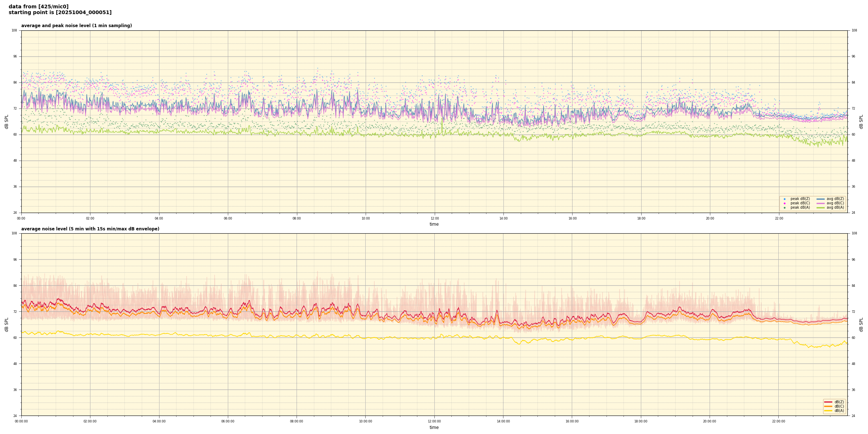This screenshot has height=434, width=868.
Task: Click the starting point 20251004_000051 text
Action: (x=60, y=13)
